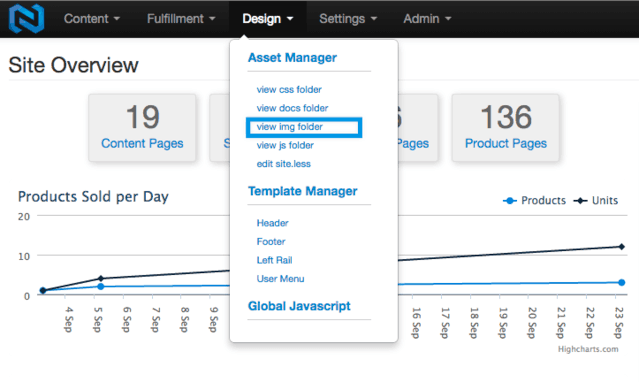
Task: Click the 23 Sep Units data point
Action: pyautogui.click(x=621, y=247)
